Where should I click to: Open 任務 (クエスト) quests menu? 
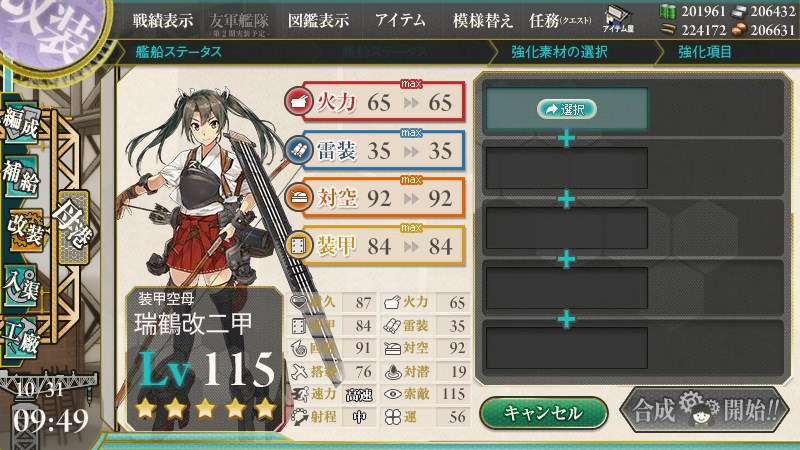(560, 20)
